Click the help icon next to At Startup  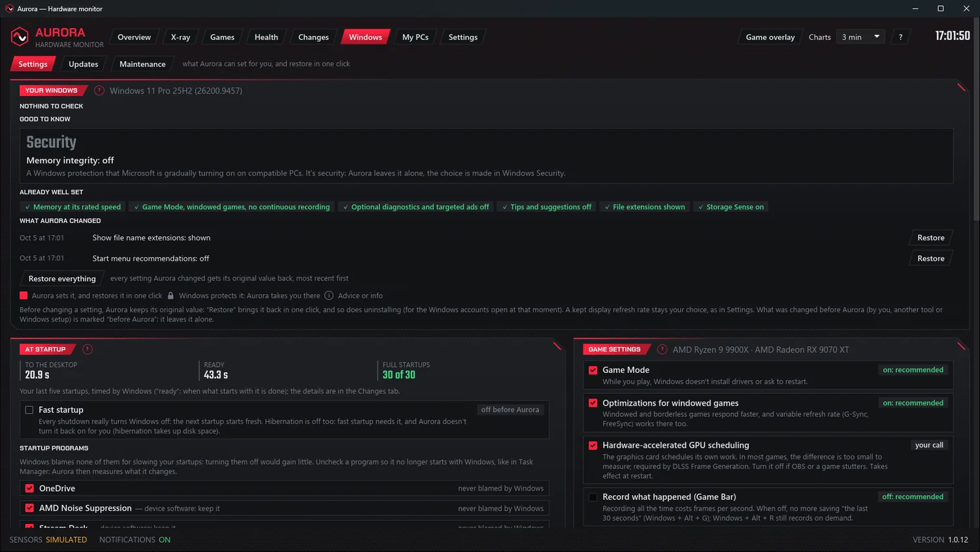(88, 349)
